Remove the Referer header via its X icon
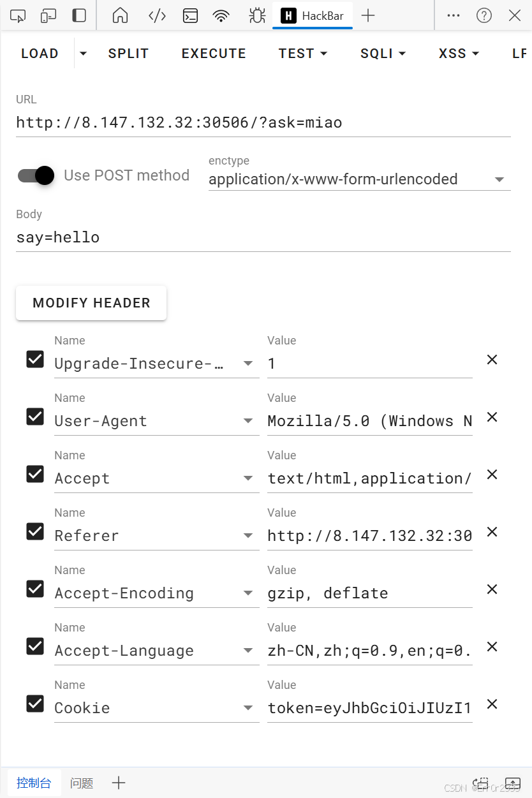This screenshot has width=532, height=798. (x=491, y=532)
